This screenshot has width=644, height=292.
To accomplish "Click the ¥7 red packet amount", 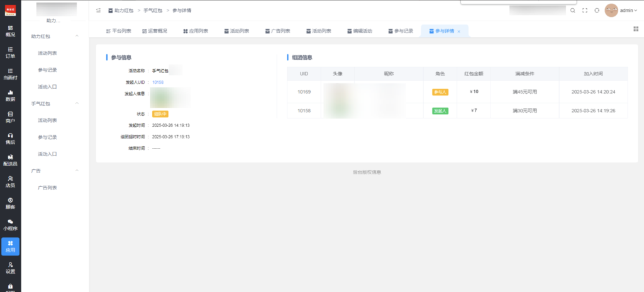I will click(x=474, y=111).
